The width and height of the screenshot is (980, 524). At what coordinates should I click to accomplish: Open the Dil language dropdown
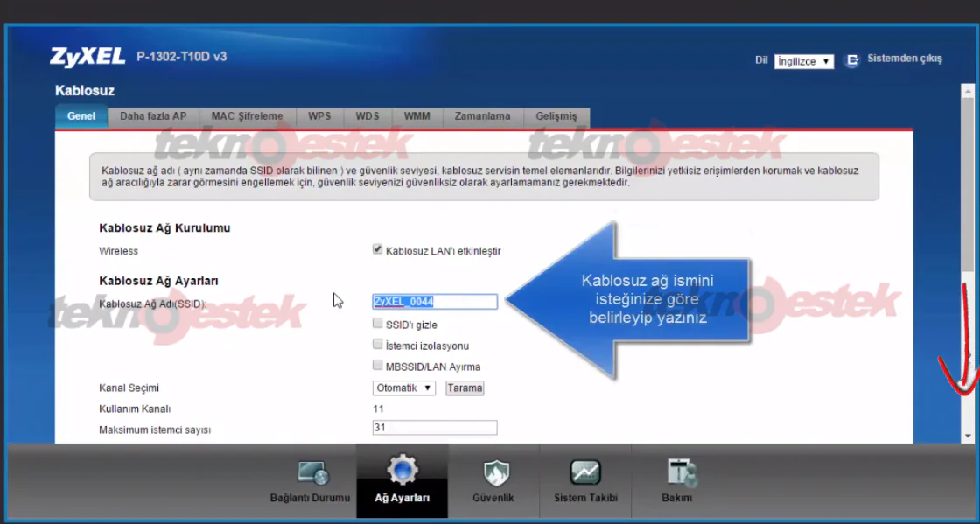click(803, 60)
